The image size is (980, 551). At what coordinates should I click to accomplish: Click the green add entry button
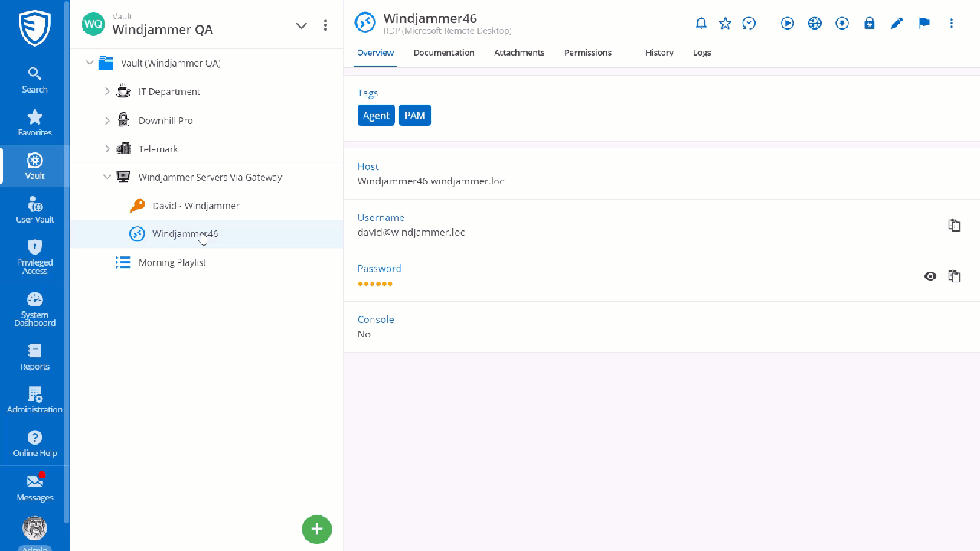pyautogui.click(x=316, y=528)
